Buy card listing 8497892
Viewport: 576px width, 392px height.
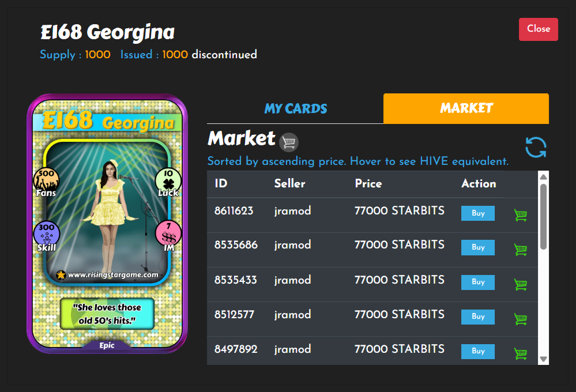pos(478,351)
